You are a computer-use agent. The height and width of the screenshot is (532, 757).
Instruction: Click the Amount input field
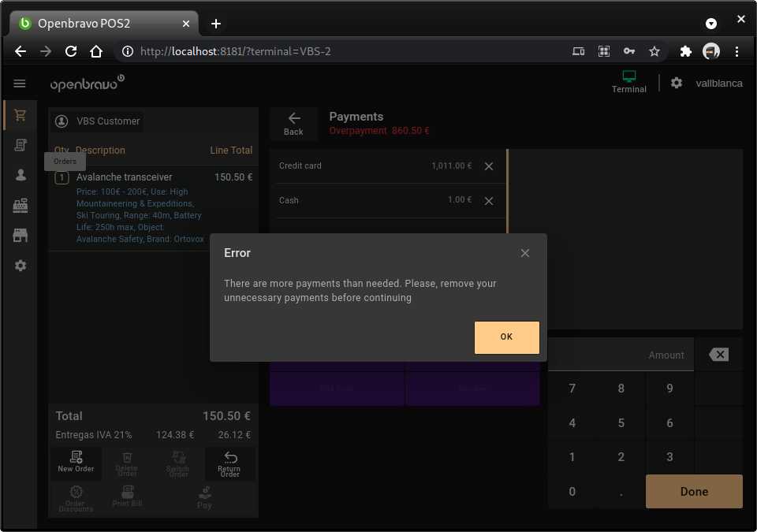click(x=621, y=355)
